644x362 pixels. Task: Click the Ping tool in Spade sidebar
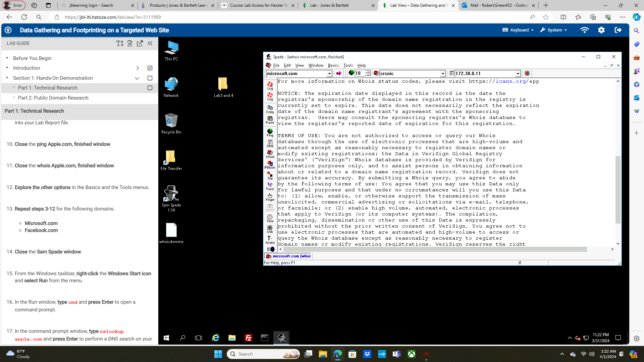click(x=270, y=132)
